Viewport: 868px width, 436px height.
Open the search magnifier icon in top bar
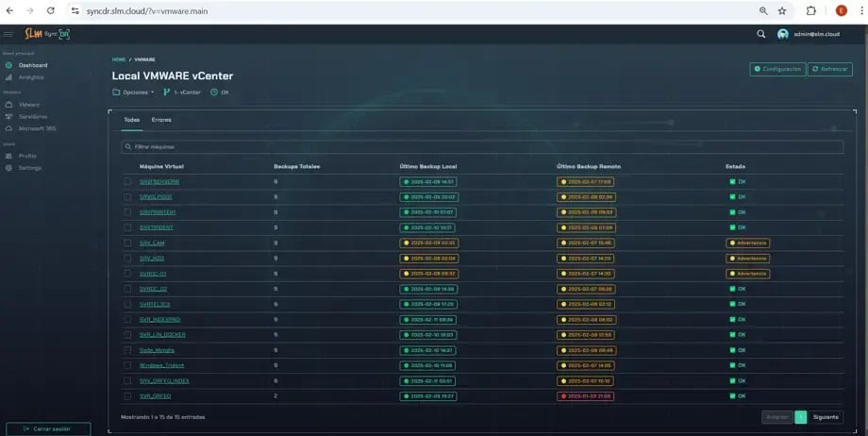(761, 34)
